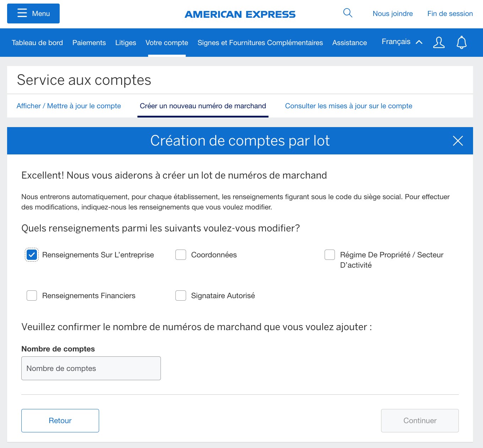
Task: Enable the Renseignements Financiers checkbox
Action: click(32, 296)
